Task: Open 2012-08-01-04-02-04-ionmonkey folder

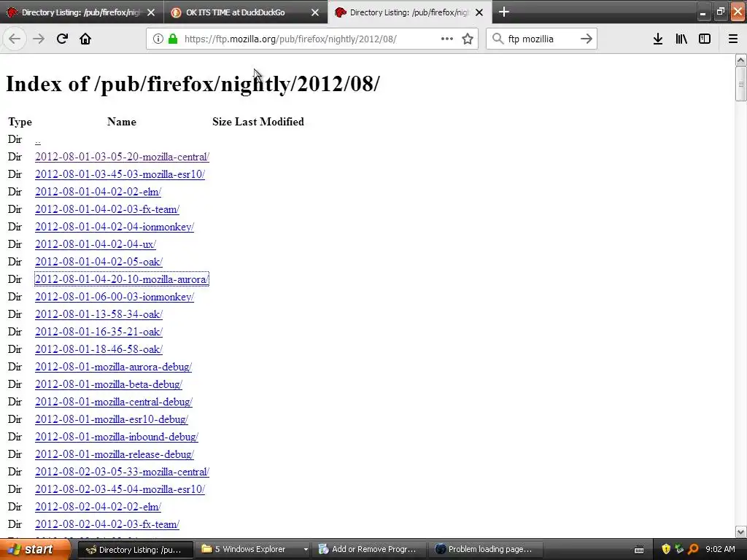Action: pyautogui.click(x=115, y=227)
